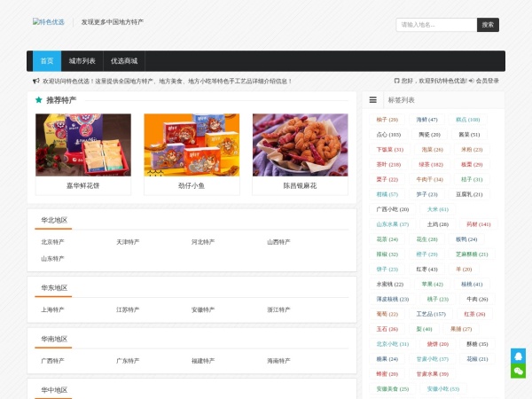Click the 茶叶 (218) tag
532x399 pixels.
coord(387,164)
